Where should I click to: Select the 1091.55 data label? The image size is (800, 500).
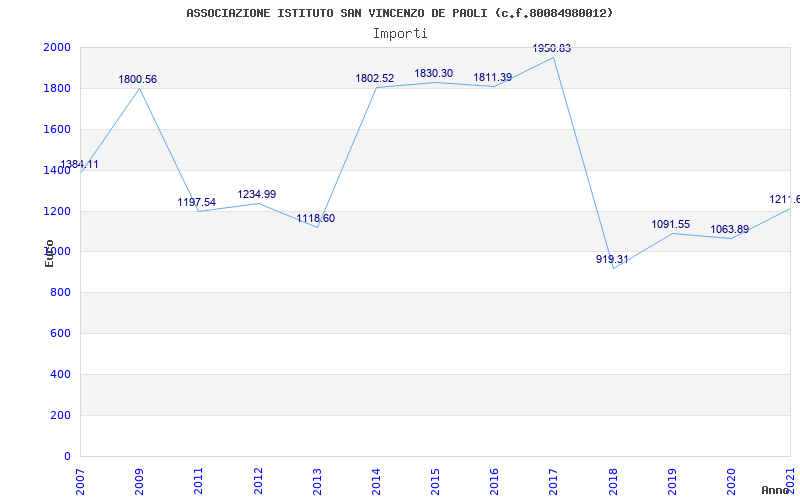(x=670, y=224)
